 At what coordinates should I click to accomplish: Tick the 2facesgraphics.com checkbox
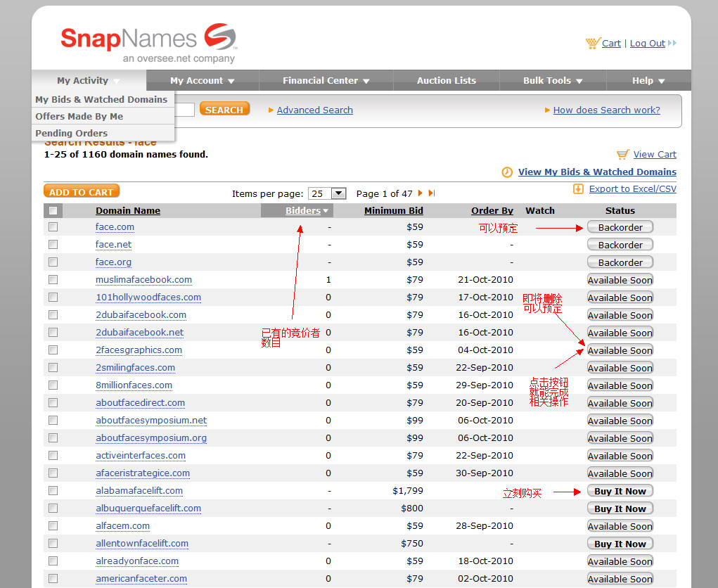pos(53,350)
